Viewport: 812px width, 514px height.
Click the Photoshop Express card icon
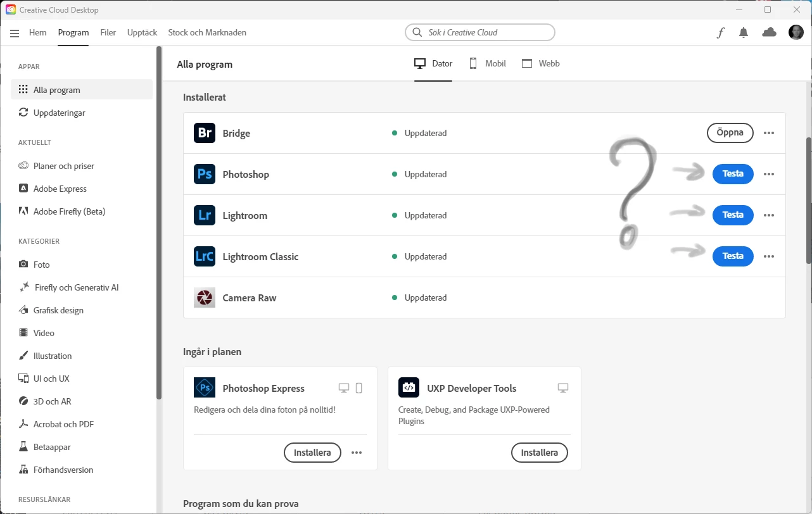(205, 387)
